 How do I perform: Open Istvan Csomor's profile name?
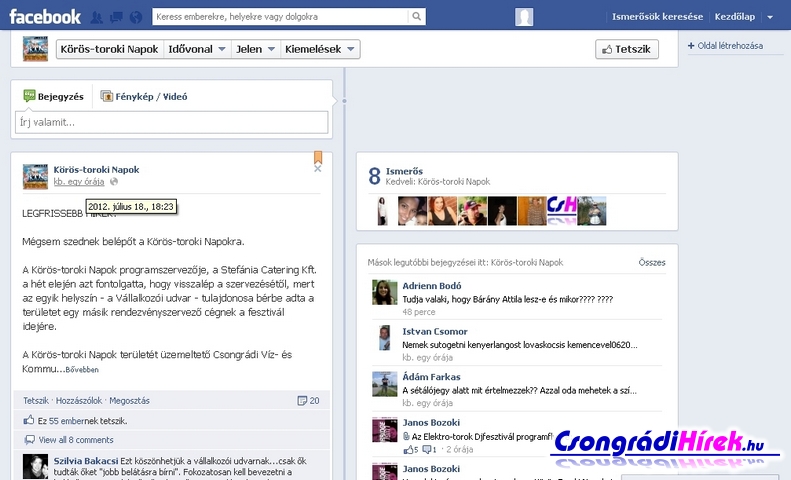[x=435, y=331]
